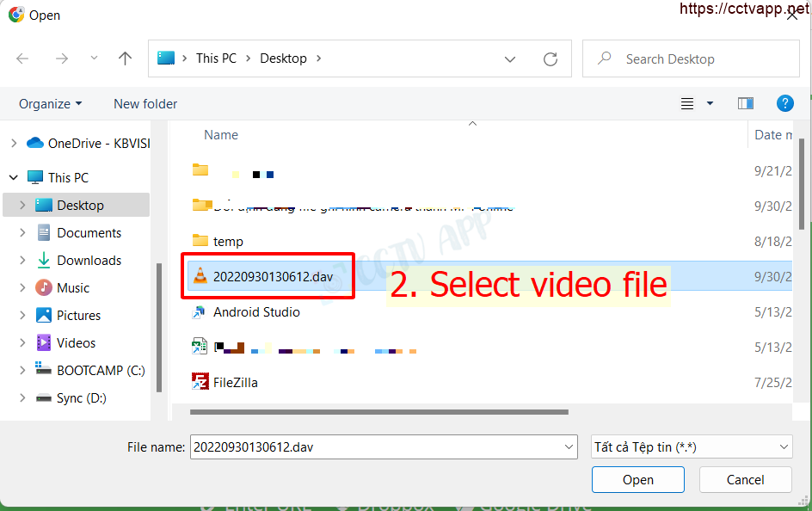
Task: Refresh the Desktop folder listing
Action: (551, 58)
